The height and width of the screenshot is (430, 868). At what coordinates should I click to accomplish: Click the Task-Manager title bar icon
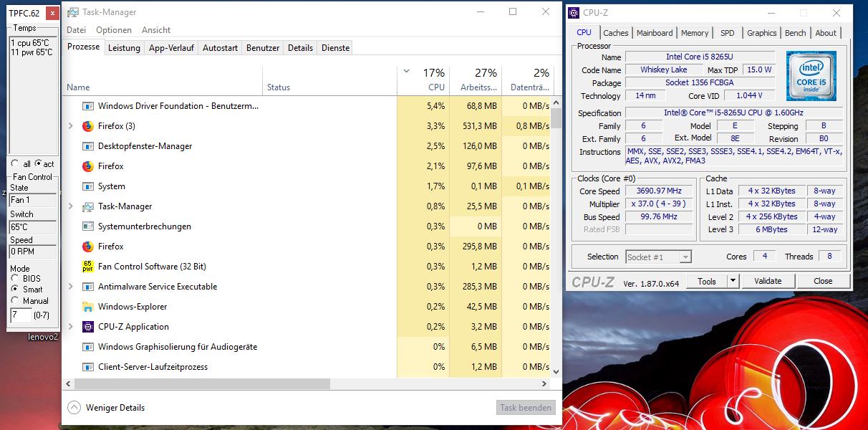(73, 12)
